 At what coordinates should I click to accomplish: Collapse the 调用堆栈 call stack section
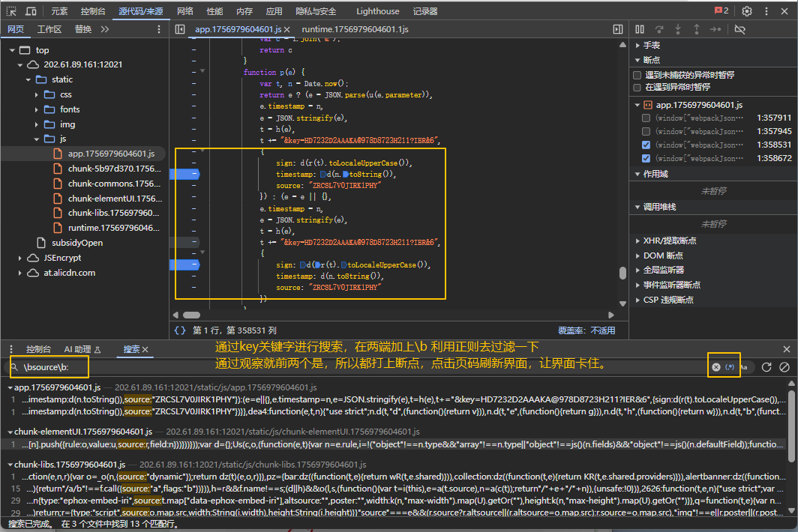(x=637, y=207)
